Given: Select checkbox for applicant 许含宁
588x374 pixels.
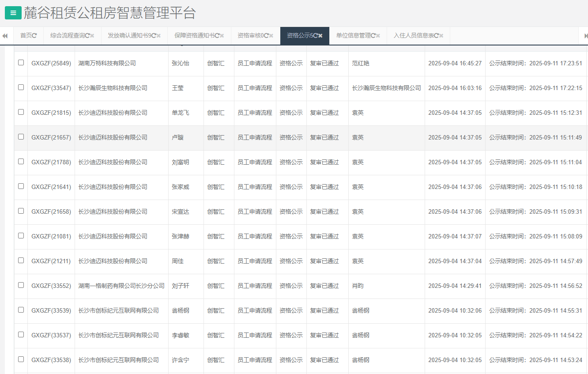Looking at the screenshot, I should pos(21,359).
